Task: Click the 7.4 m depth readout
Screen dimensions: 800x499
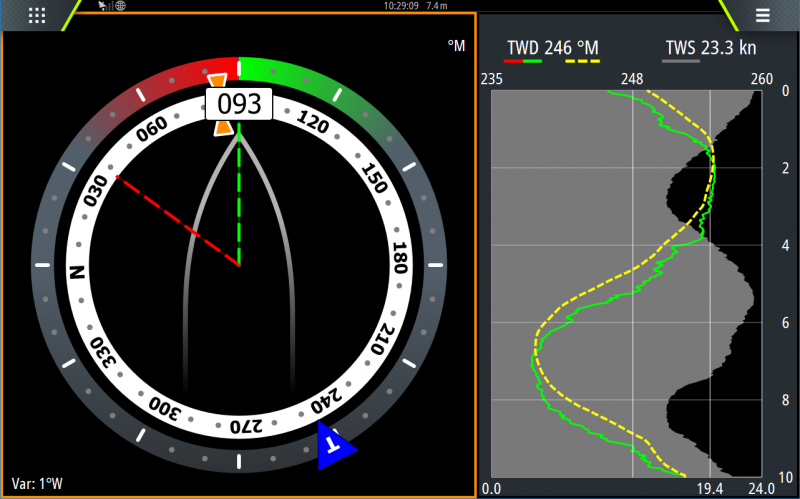Action: point(437,6)
